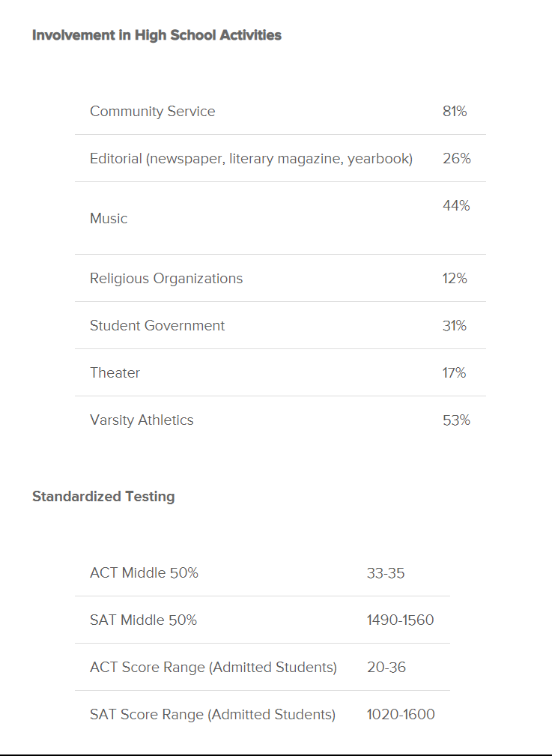Select the Community Service row label
Image resolution: width=552 pixels, height=756 pixels.
click(152, 112)
